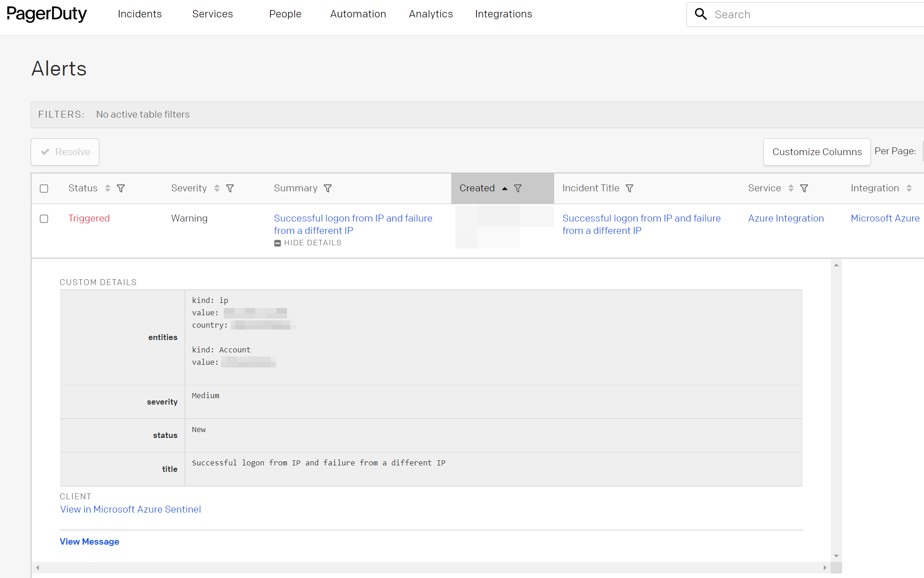Sort the Integration column
924x578 pixels.
tap(910, 188)
